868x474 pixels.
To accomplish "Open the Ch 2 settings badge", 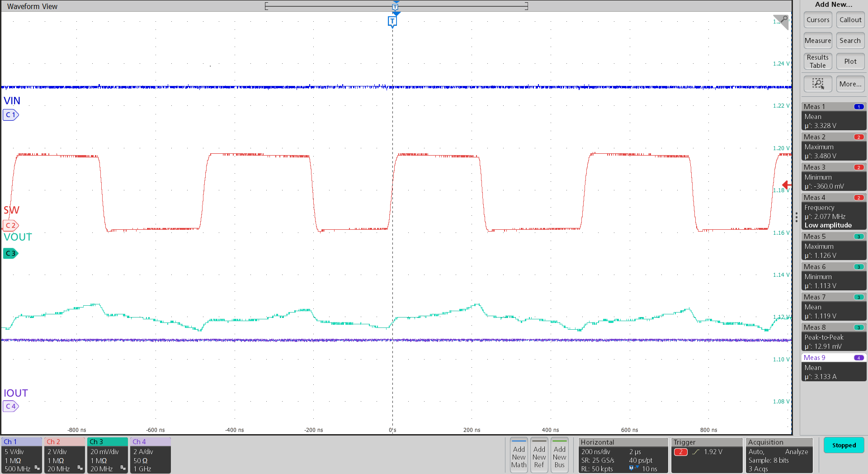I will (65, 455).
